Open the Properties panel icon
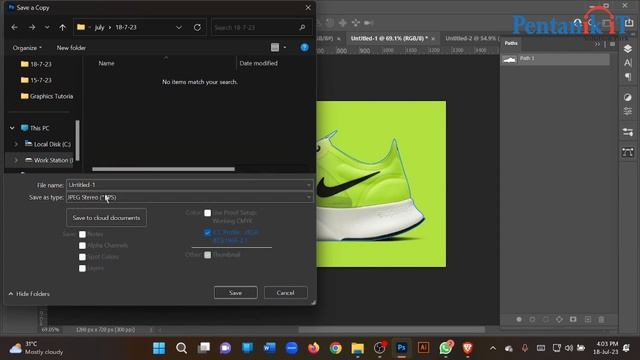This screenshot has height=360, width=640. (x=628, y=111)
